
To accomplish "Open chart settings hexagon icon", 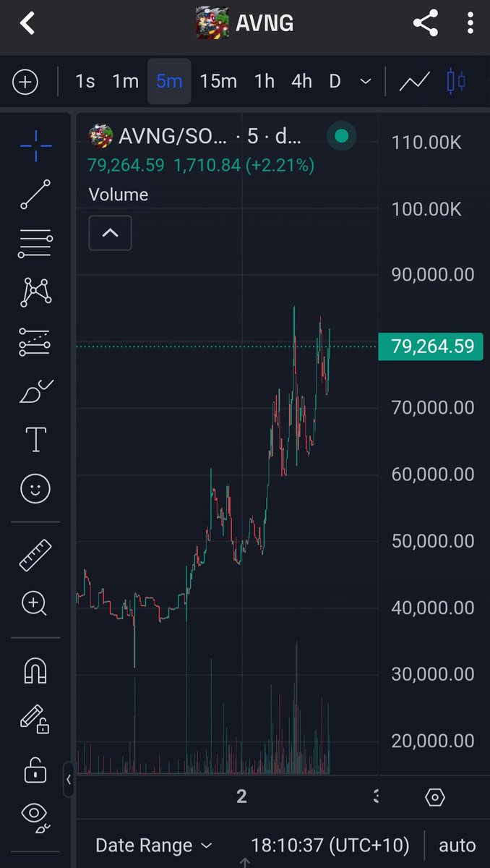I will click(x=434, y=798).
